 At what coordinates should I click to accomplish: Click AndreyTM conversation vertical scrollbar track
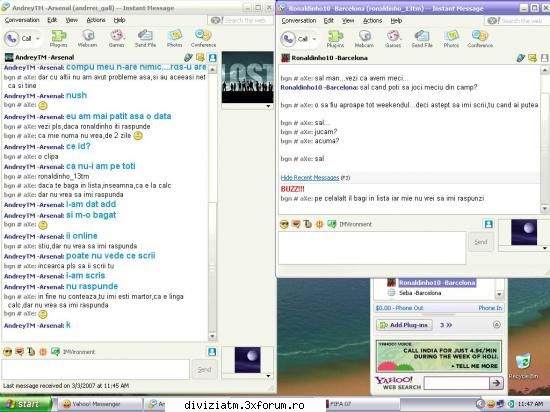[x=212, y=203]
